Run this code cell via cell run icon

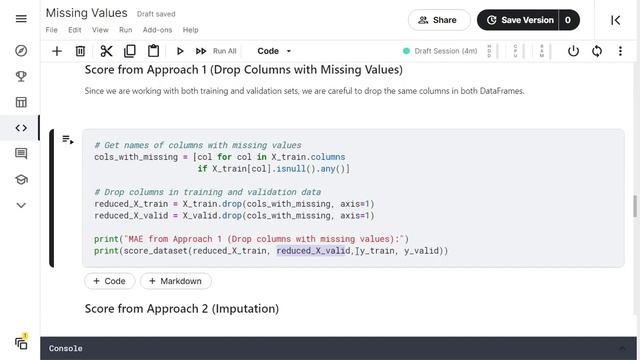68,140
